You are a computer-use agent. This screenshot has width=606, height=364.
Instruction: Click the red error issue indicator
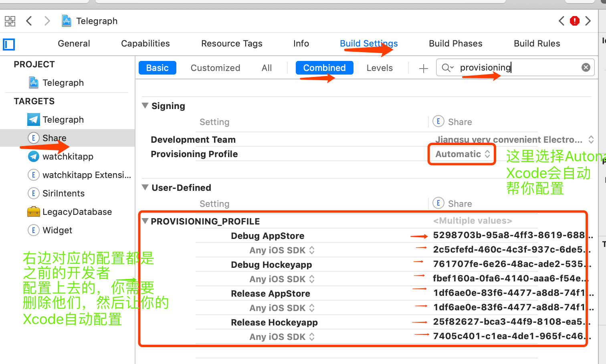(x=575, y=21)
